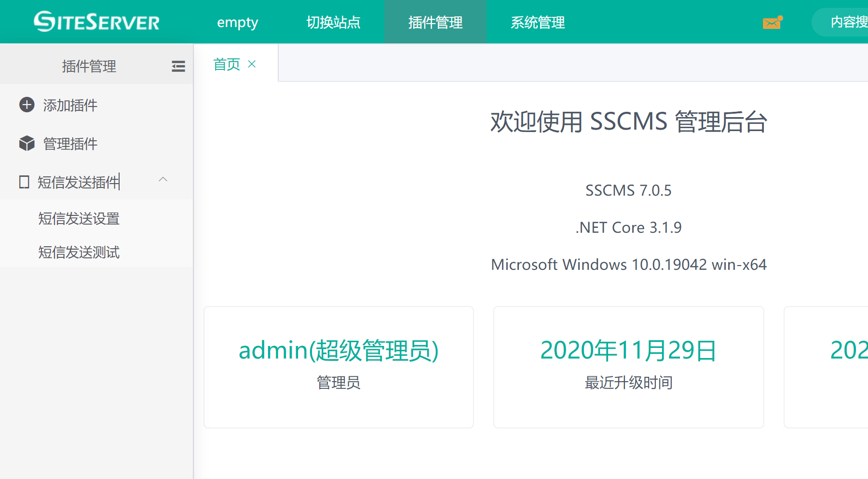The width and height of the screenshot is (868, 479).
Task: Click the SiteServer logo
Action: (96, 22)
